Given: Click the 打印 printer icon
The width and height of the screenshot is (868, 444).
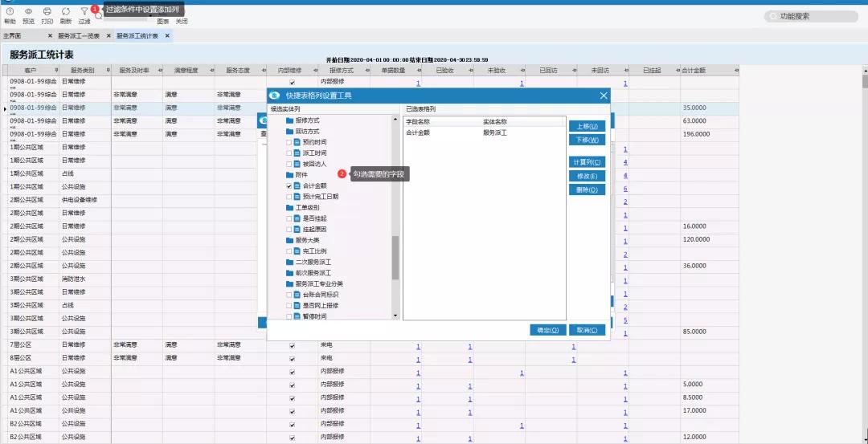Looking at the screenshot, I should pos(47,11).
